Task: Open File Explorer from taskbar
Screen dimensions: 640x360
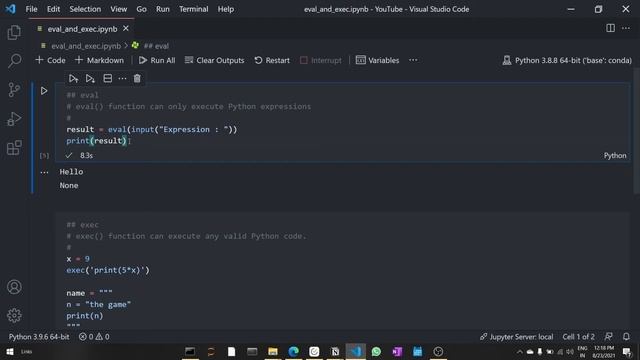Action: (x=273, y=351)
